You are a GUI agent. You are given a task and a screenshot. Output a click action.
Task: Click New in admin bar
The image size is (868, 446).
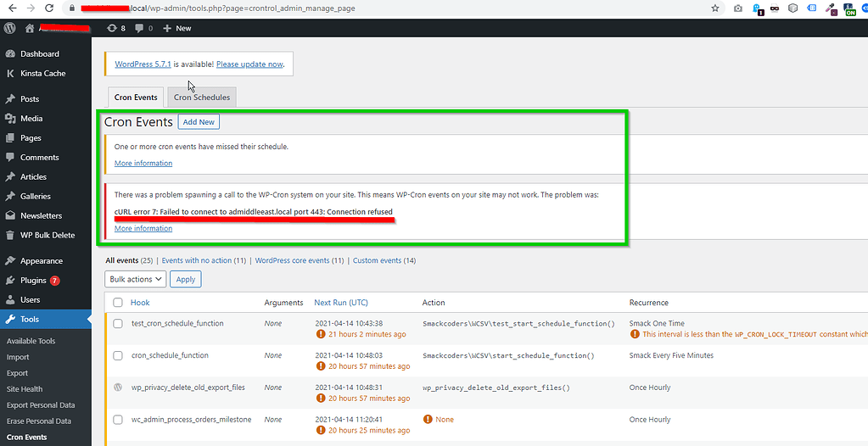(x=177, y=28)
